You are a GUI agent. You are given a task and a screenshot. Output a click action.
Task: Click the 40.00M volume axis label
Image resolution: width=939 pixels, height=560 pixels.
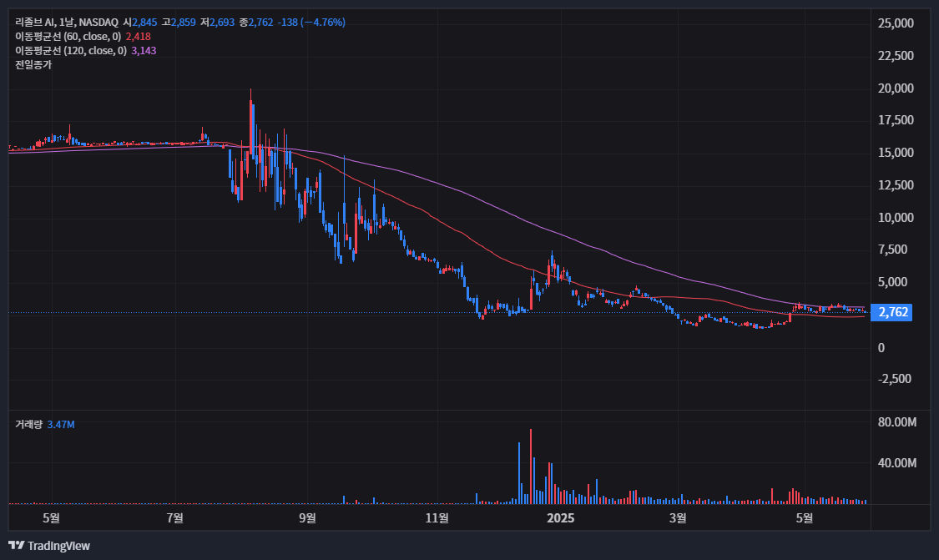[x=897, y=463]
